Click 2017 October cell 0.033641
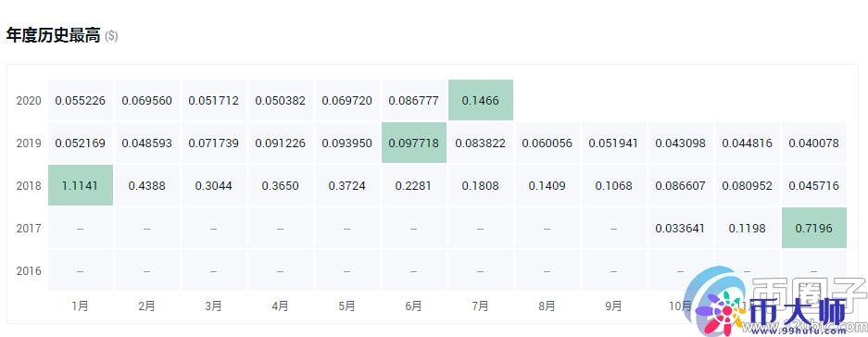The width and height of the screenshot is (868, 337). pos(680,228)
